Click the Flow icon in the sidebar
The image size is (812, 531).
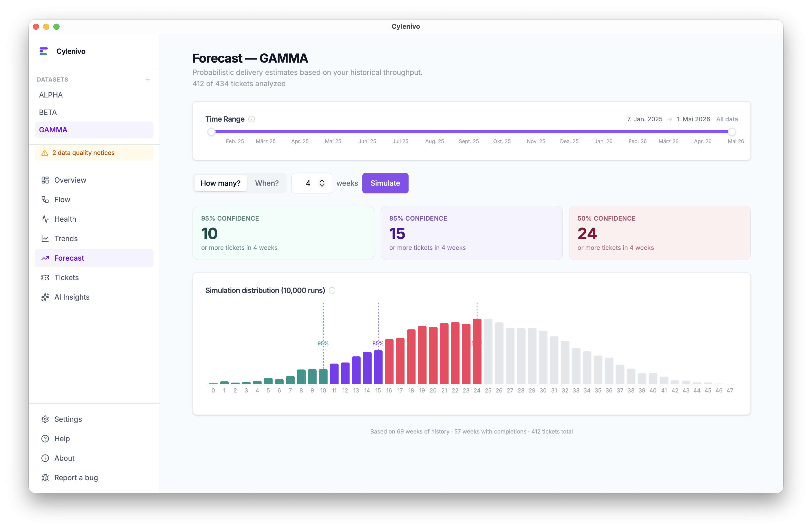click(x=45, y=200)
